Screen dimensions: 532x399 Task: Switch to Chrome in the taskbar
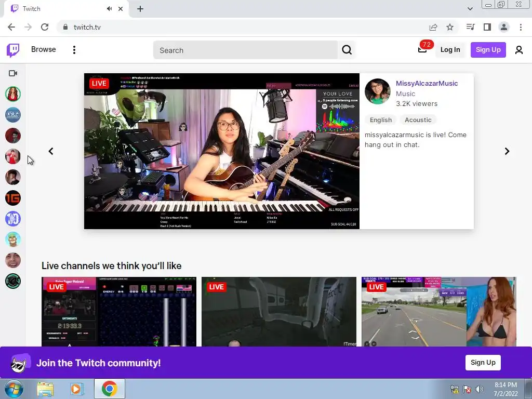click(x=109, y=389)
